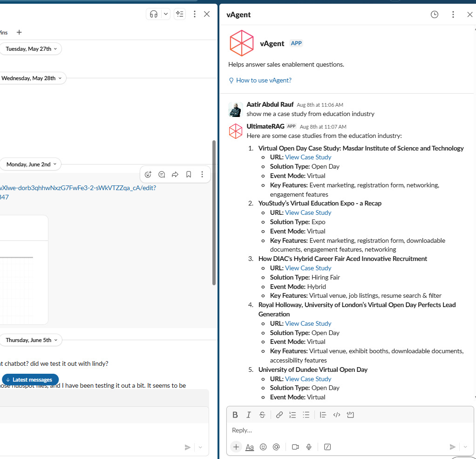Start a huddle with headphones icon
The image size is (476, 459).
pyautogui.click(x=154, y=14)
